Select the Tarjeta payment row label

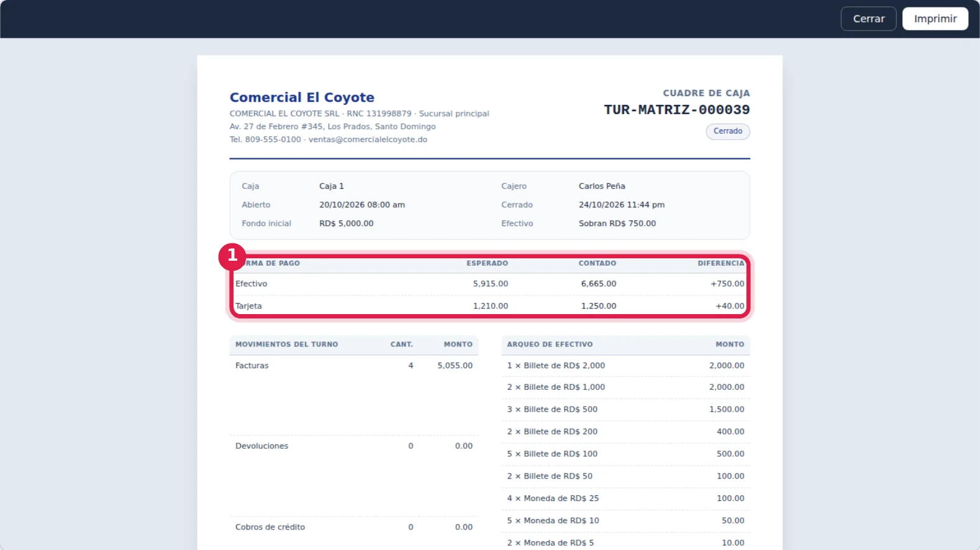[x=248, y=306]
